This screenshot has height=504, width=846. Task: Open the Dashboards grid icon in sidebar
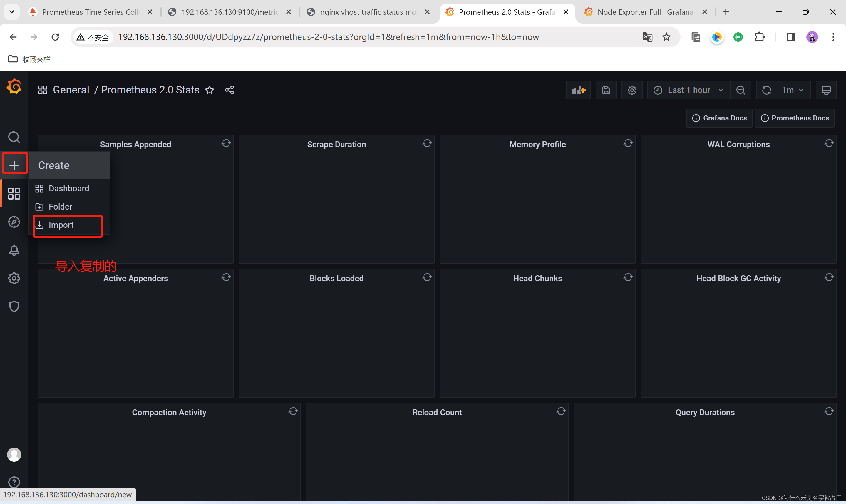(14, 194)
